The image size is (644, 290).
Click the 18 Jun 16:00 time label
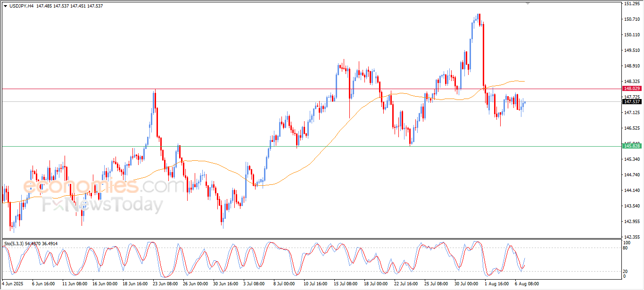[x=135, y=284]
